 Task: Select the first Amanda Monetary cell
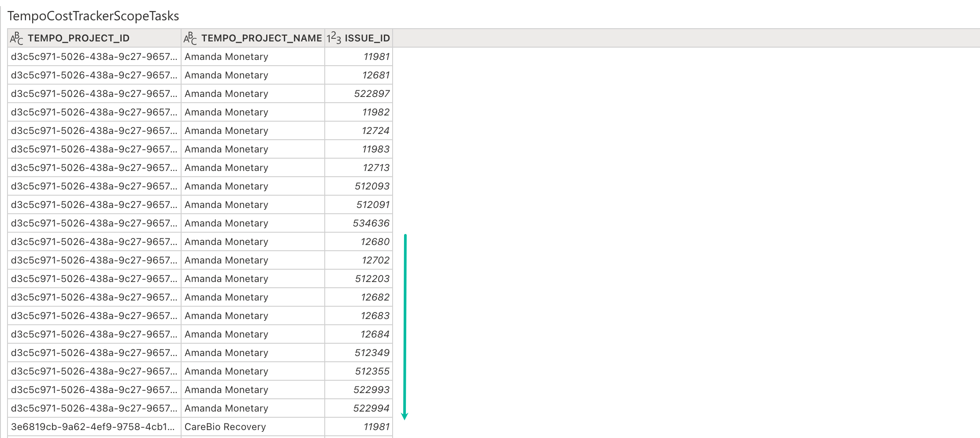(226, 56)
